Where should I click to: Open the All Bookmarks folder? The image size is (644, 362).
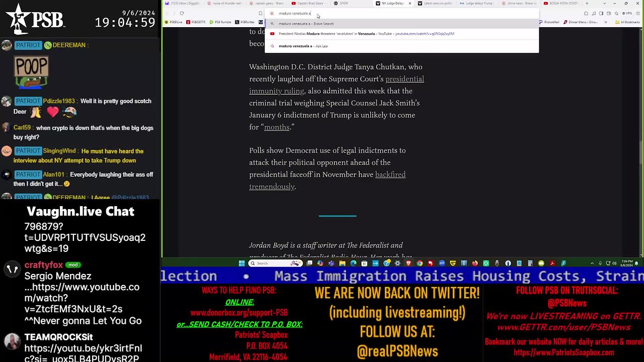pos(627,22)
